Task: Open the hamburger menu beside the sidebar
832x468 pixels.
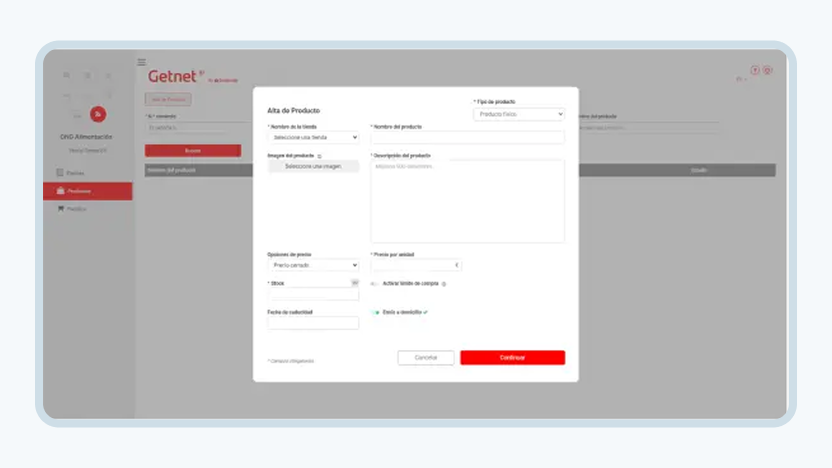Action: point(142,62)
